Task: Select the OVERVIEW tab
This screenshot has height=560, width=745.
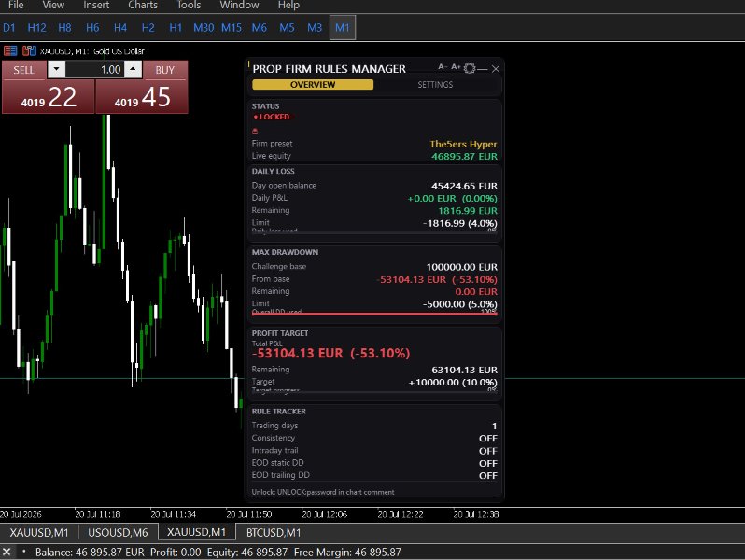Action: pos(313,85)
